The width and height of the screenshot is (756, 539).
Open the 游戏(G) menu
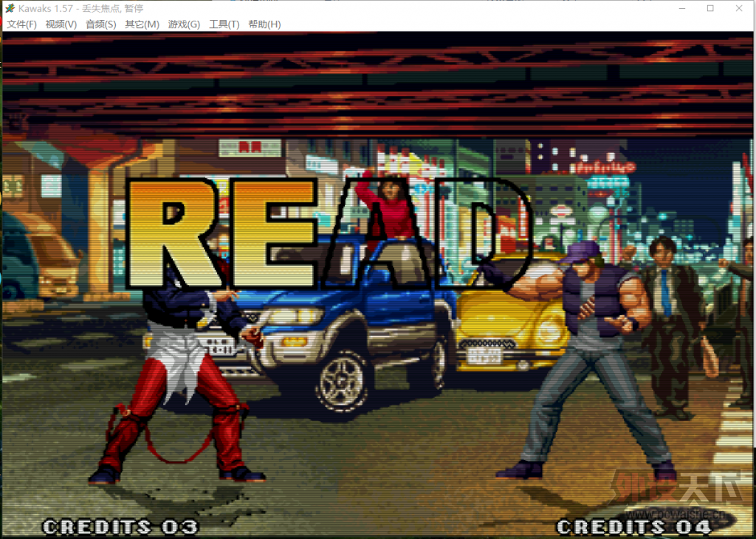[x=184, y=24]
